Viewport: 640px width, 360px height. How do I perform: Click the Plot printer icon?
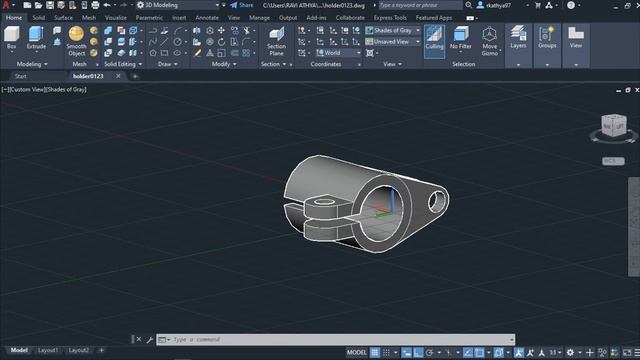(95, 5)
